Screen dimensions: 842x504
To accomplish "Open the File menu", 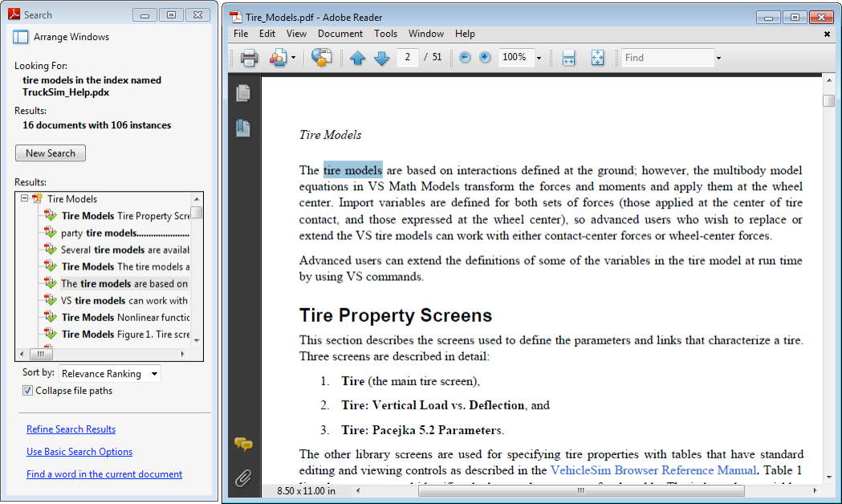I will click(241, 34).
